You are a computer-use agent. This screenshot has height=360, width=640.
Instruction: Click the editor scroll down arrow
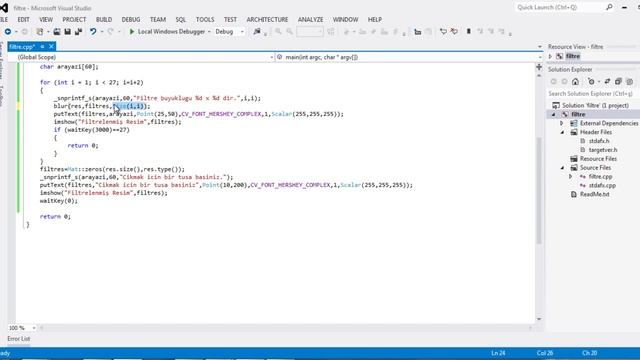click(539, 319)
